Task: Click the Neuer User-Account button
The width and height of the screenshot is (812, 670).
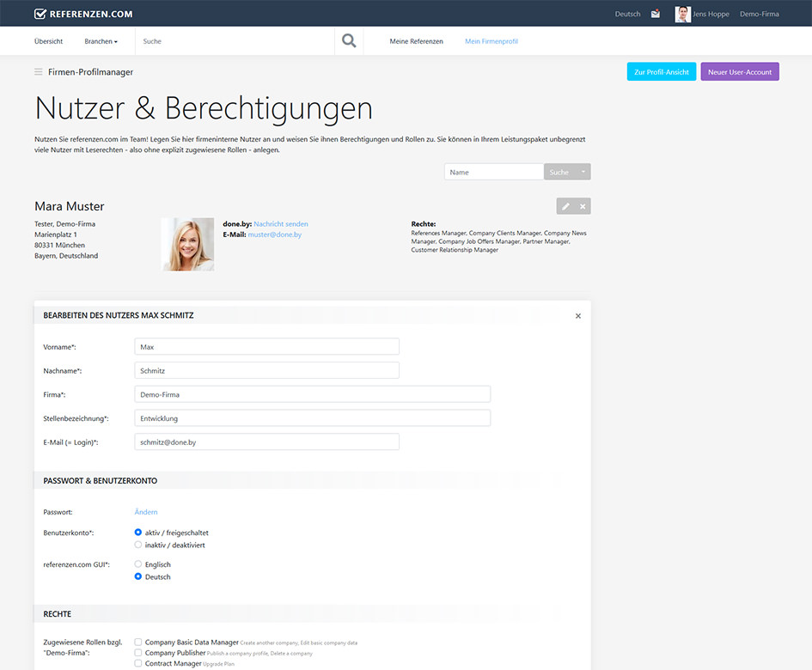Action: pyautogui.click(x=739, y=71)
